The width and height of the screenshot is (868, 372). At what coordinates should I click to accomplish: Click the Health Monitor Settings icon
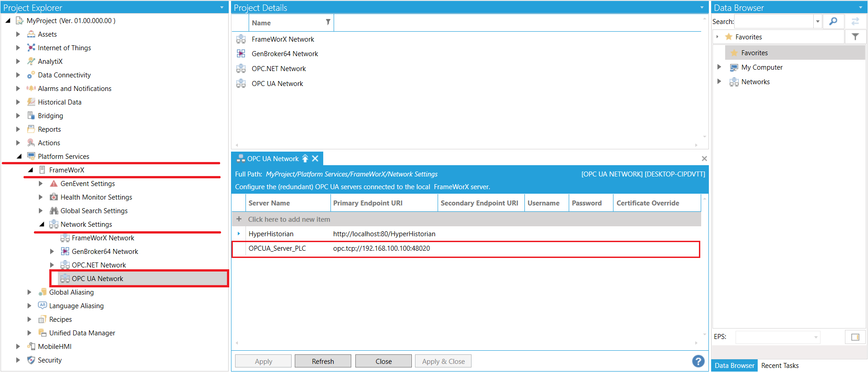coord(54,197)
